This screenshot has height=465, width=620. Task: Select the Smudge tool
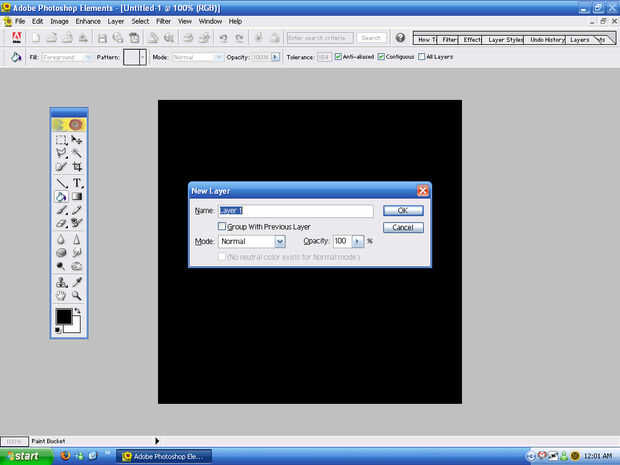tap(76, 252)
